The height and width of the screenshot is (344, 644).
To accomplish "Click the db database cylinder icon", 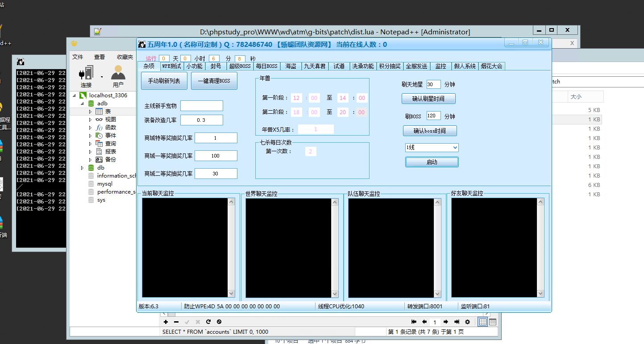I will click(91, 167).
